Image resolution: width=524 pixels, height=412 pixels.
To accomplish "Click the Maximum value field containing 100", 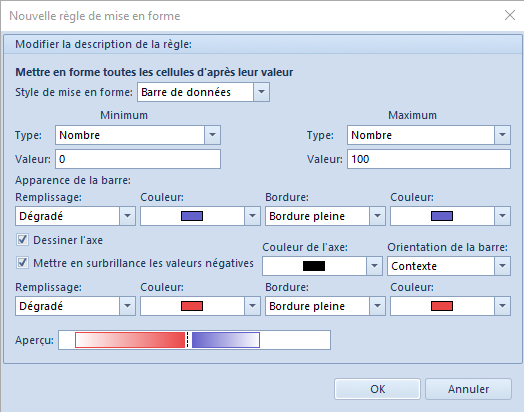I will [429, 159].
